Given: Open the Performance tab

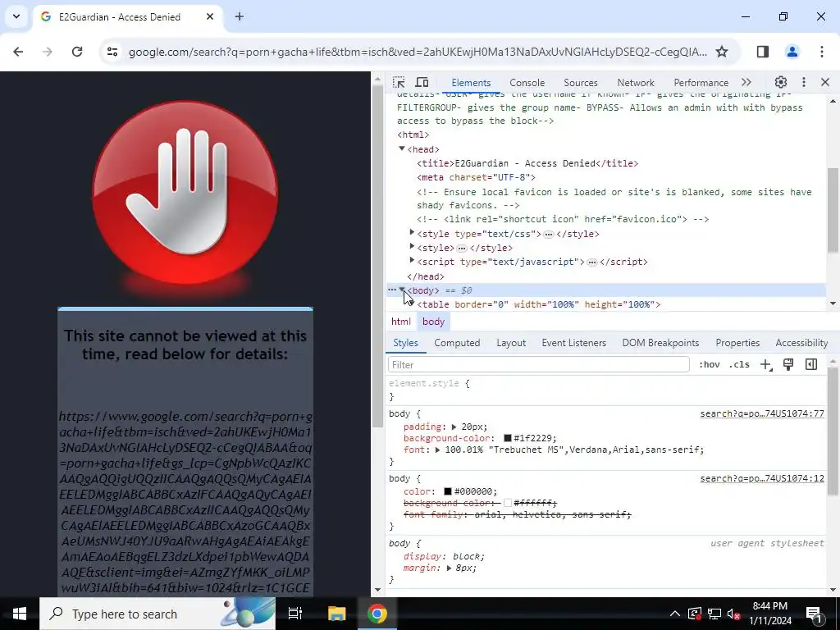Looking at the screenshot, I should pyautogui.click(x=701, y=83).
